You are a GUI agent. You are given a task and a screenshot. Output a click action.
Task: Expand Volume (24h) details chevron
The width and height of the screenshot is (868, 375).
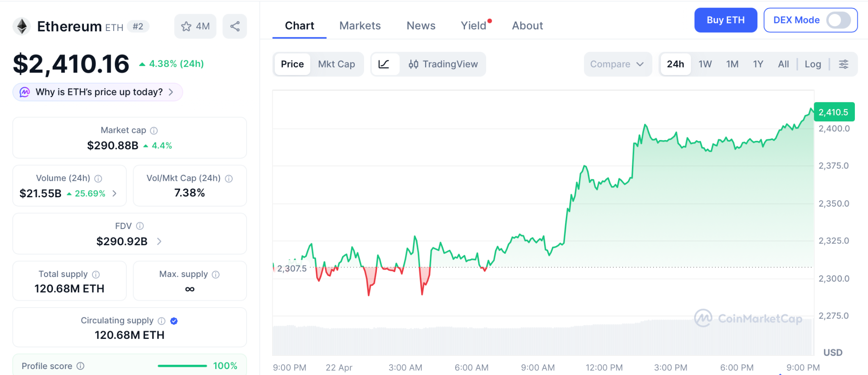point(114,193)
